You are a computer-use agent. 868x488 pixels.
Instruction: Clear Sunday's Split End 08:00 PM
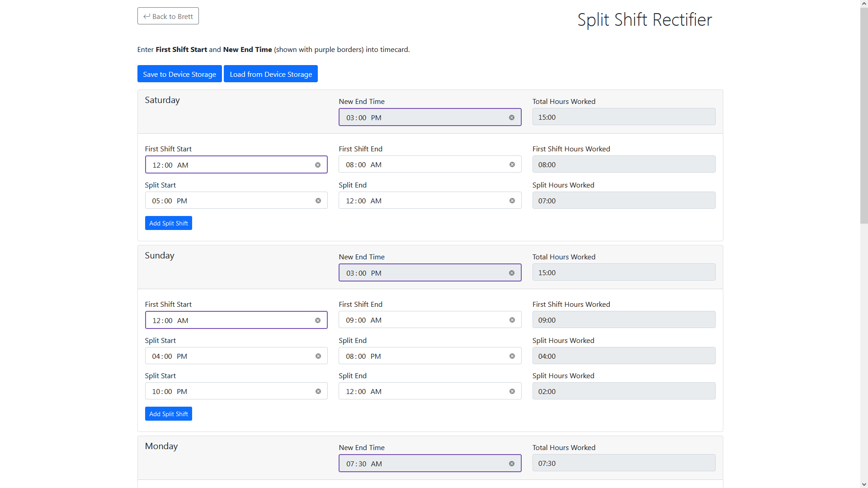point(512,356)
